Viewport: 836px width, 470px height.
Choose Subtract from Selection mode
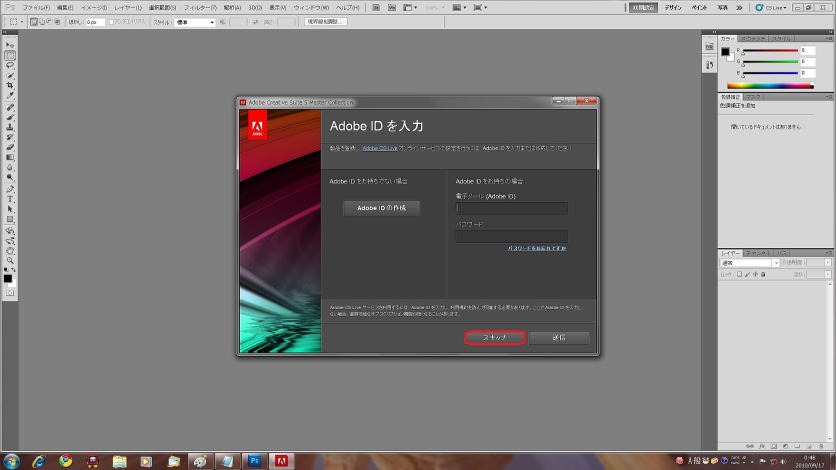coord(49,22)
